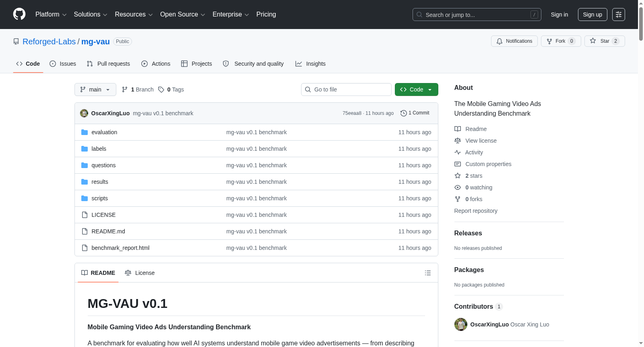Click the pulse icon beside Activity
Viewport: 644px width, 347px height.
458,152
